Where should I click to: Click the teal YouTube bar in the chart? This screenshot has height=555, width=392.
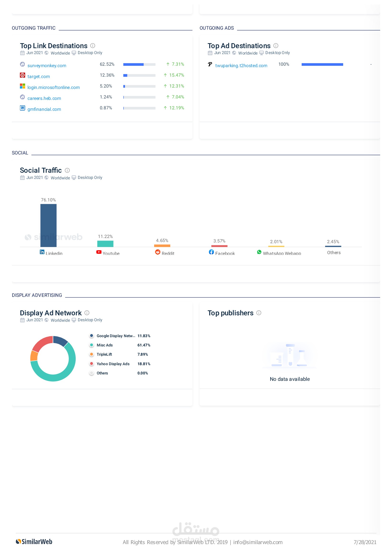[x=105, y=244]
